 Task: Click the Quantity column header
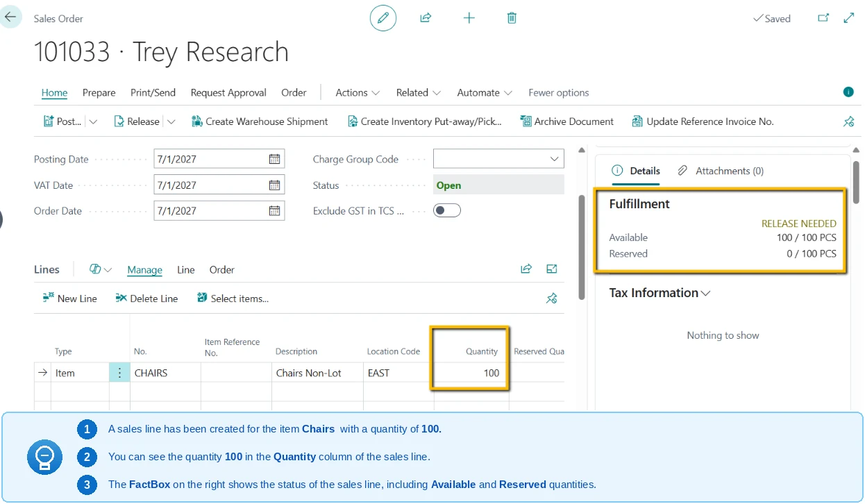coord(482,351)
